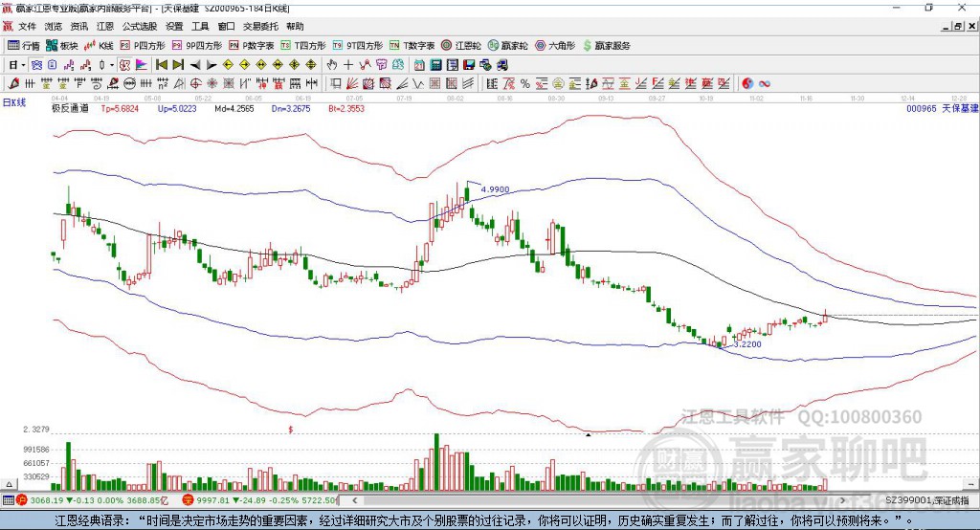This screenshot has width=980, height=530.
Task: Click the 4.9900 high price marker
Action: coord(495,189)
